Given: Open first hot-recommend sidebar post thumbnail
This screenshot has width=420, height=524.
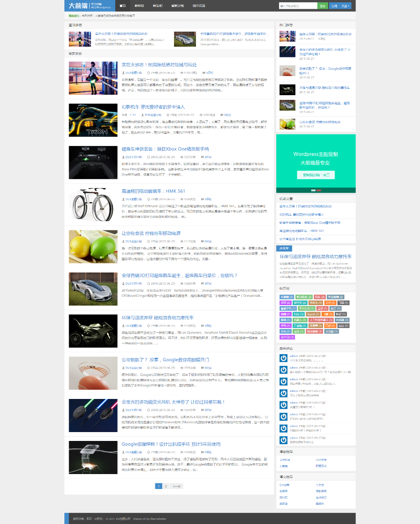Looking at the screenshot, I should pos(287,36).
